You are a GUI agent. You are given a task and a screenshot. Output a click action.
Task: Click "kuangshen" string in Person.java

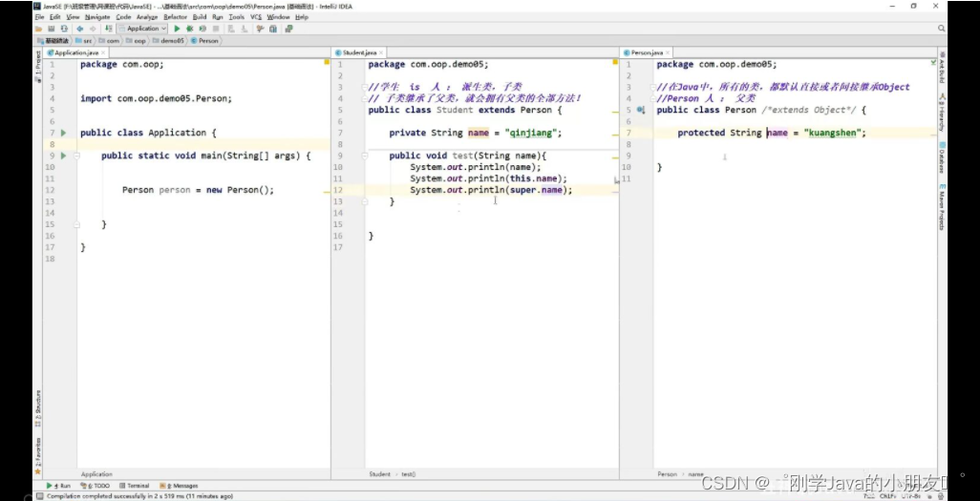pos(833,133)
